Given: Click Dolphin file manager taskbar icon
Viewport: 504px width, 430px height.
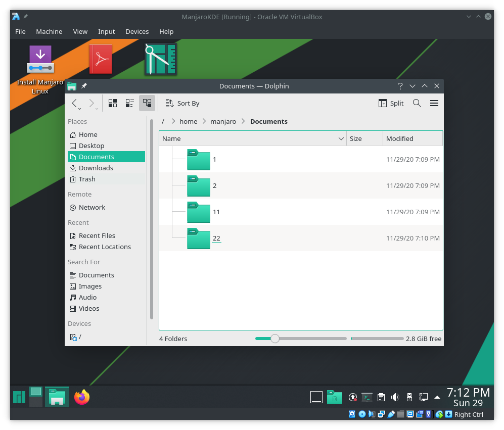Looking at the screenshot, I should pyautogui.click(x=57, y=397).
